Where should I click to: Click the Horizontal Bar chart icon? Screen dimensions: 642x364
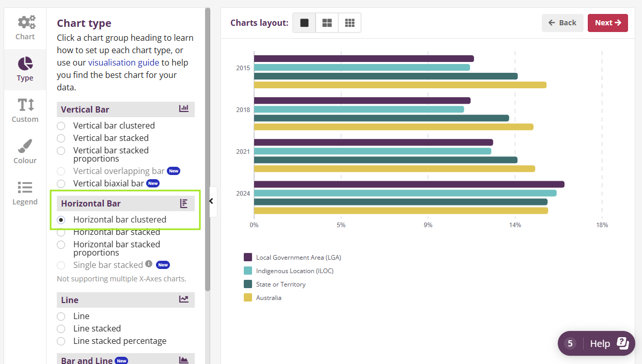(184, 203)
